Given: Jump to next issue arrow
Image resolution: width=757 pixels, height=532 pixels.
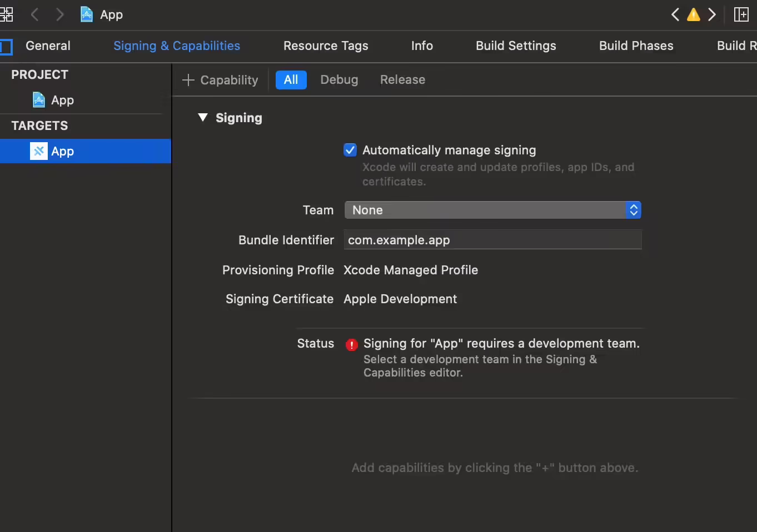Looking at the screenshot, I should (x=711, y=14).
